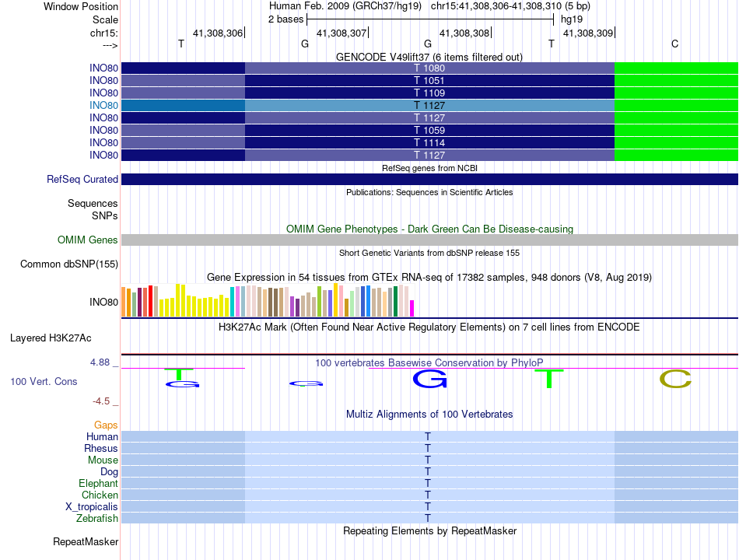Click the GTEx Gene Expression track title

pos(429,277)
